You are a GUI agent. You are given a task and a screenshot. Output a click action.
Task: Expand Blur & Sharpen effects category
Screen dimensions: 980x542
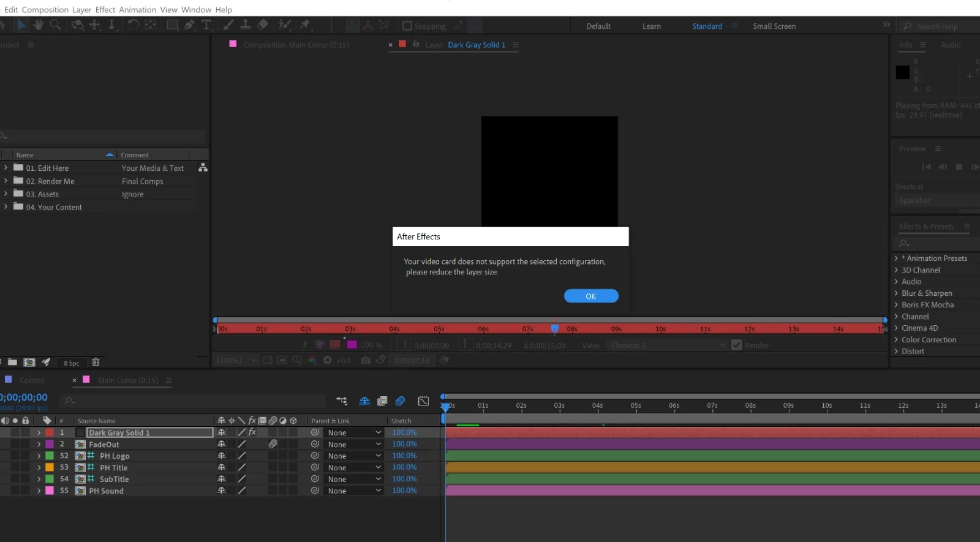[x=896, y=293]
